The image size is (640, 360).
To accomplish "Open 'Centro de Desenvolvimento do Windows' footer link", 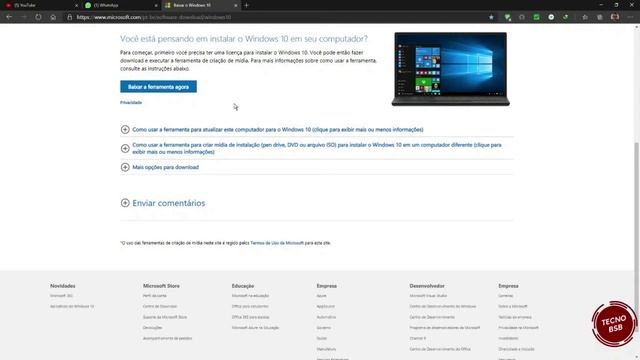I will click(x=442, y=306).
